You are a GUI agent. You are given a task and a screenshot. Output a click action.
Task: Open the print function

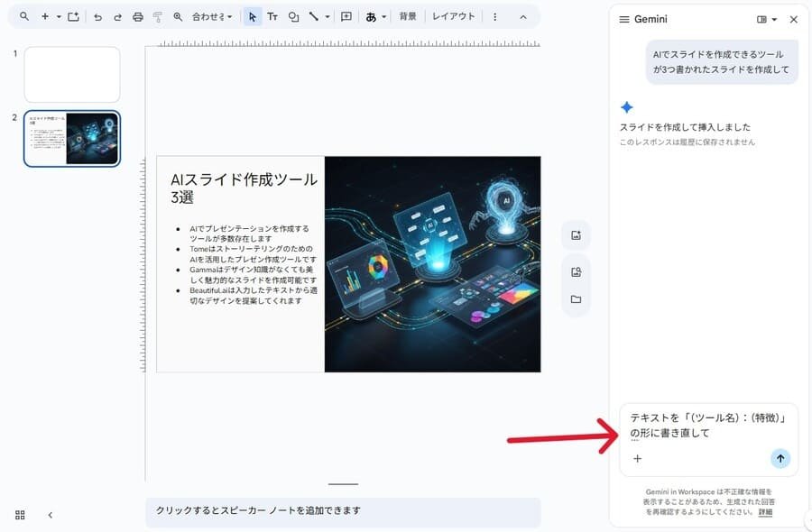138,15
